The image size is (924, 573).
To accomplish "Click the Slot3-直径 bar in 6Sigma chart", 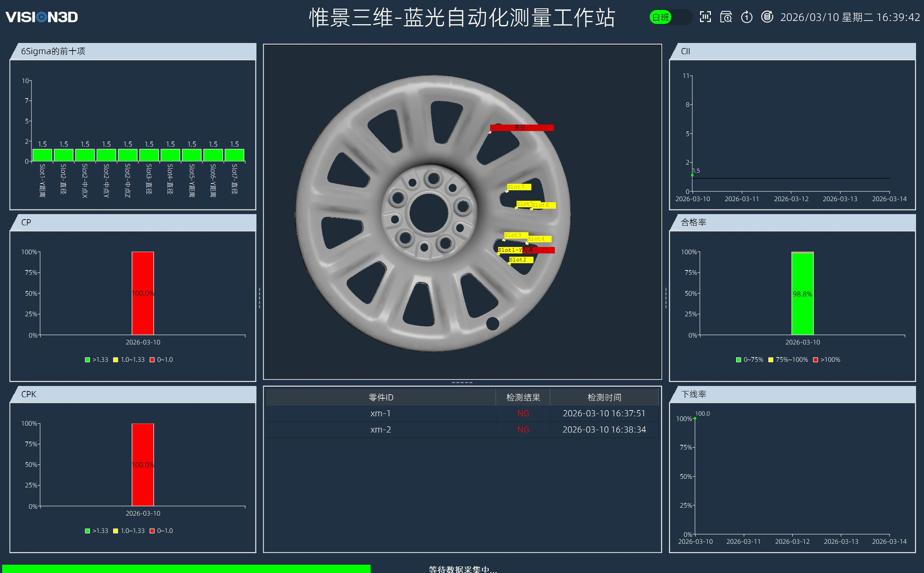I will coord(149,155).
